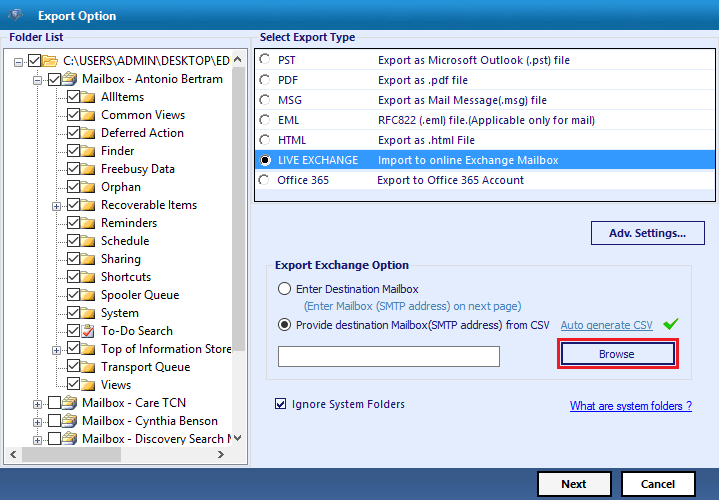Choose the EML export radio option

265,120
